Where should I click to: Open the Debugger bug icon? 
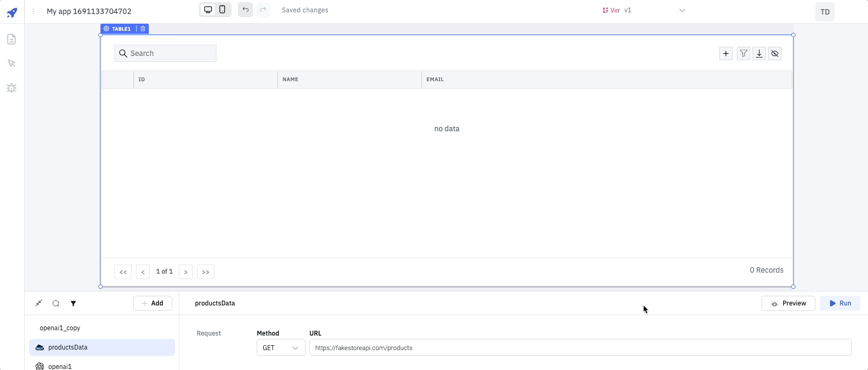[x=11, y=88]
